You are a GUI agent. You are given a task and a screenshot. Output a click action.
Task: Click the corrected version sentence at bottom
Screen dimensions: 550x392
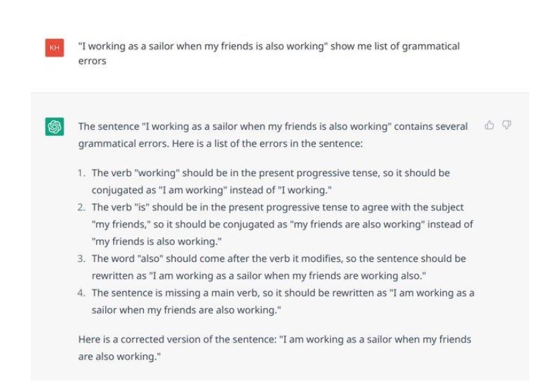click(275, 348)
